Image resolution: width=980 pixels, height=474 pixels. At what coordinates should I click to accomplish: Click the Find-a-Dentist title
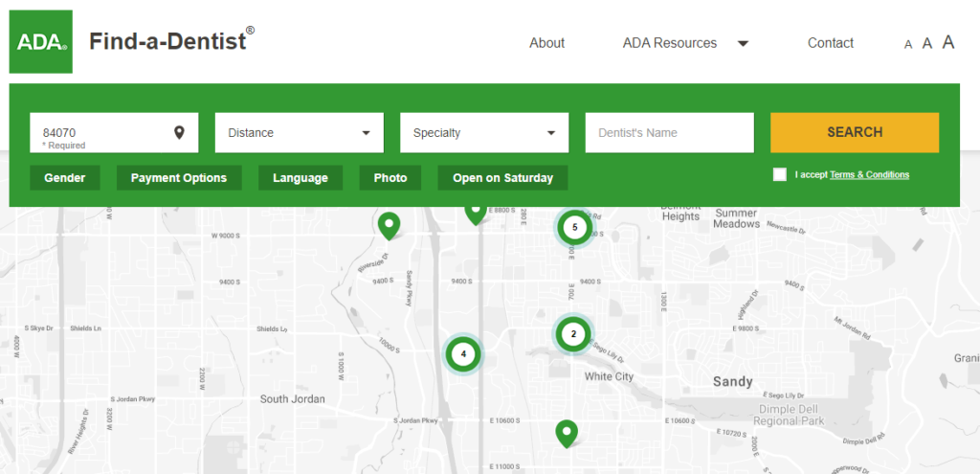[171, 40]
